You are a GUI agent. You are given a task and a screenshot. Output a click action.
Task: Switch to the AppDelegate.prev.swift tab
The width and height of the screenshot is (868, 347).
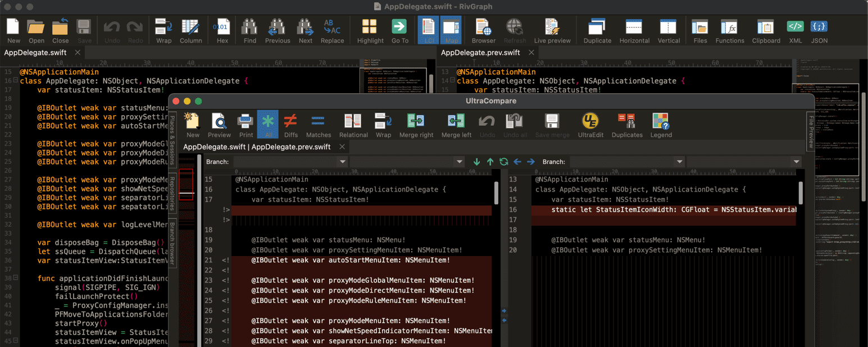(x=480, y=53)
